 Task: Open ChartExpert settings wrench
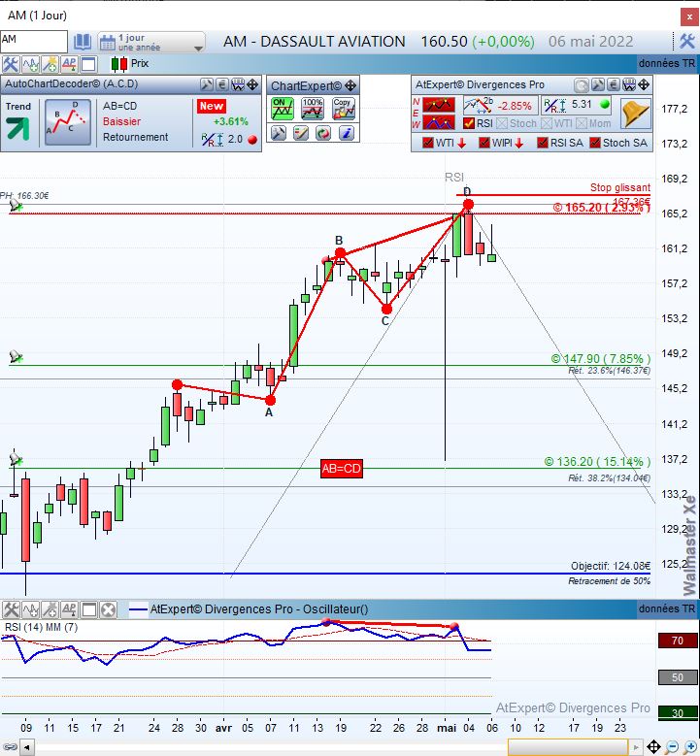pyautogui.click(x=279, y=133)
